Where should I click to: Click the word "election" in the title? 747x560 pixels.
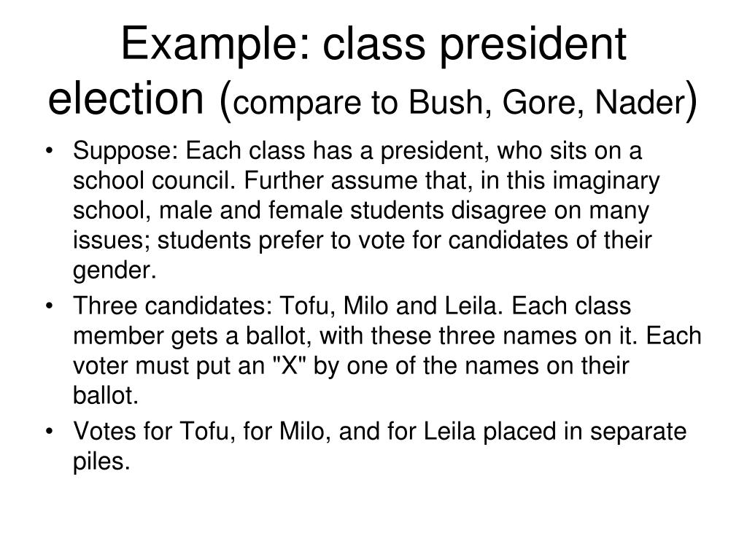point(125,98)
